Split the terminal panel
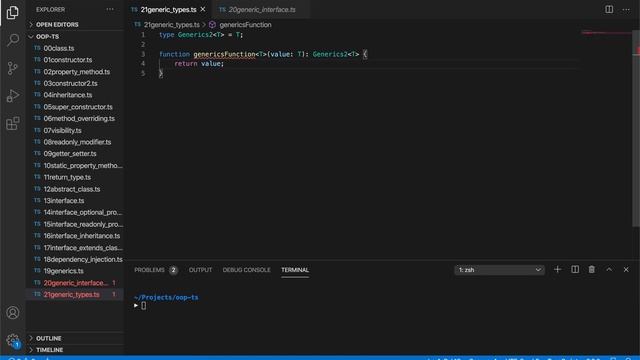The image size is (640, 360). coord(575,269)
